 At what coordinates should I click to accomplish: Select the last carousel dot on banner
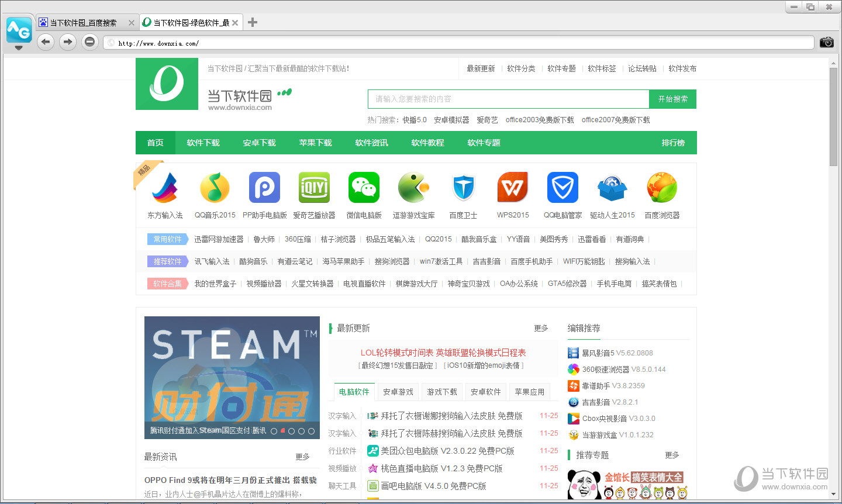pyautogui.click(x=311, y=431)
